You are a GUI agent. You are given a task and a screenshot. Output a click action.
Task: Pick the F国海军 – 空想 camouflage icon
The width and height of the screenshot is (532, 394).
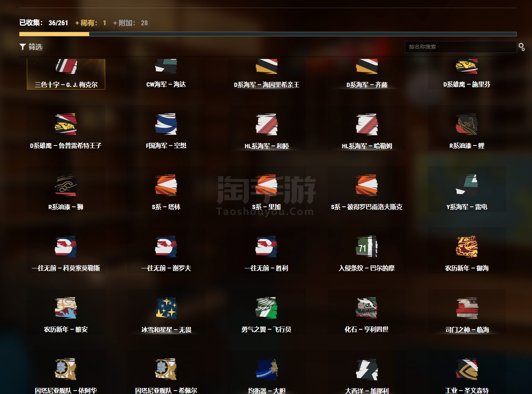click(x=166, y=124)
